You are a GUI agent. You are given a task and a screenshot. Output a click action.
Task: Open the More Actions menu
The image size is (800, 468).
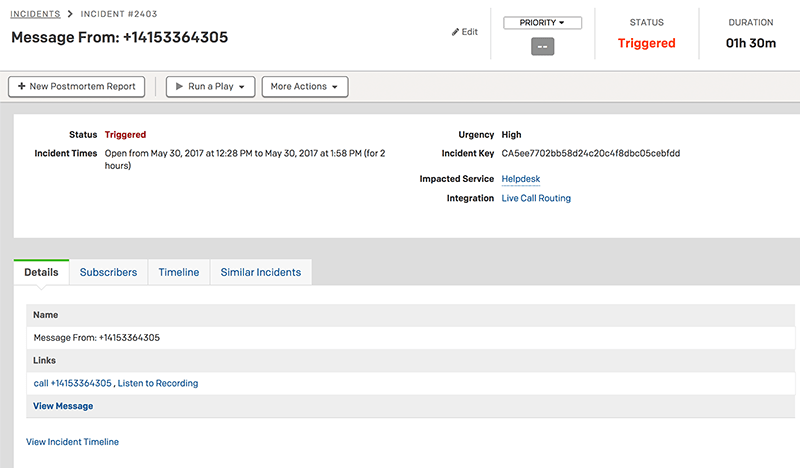pyautogui.click(x=304, y=87)
